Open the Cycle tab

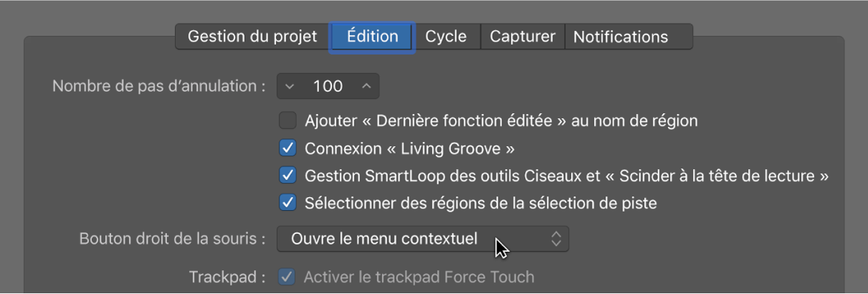[x=445, y=37]
